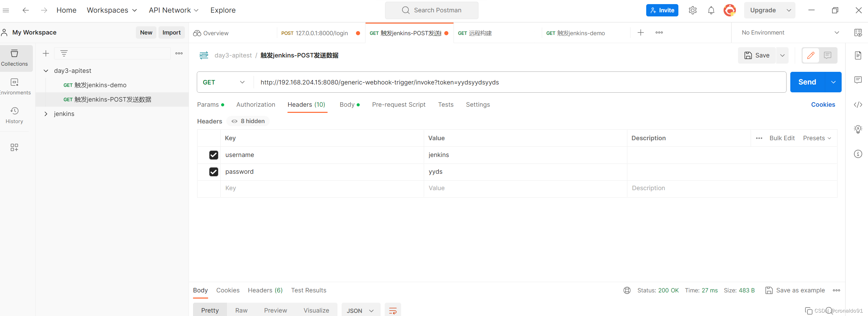Open the hamburger menu icon
The image size is (868, 316).
tap(6, 10)
